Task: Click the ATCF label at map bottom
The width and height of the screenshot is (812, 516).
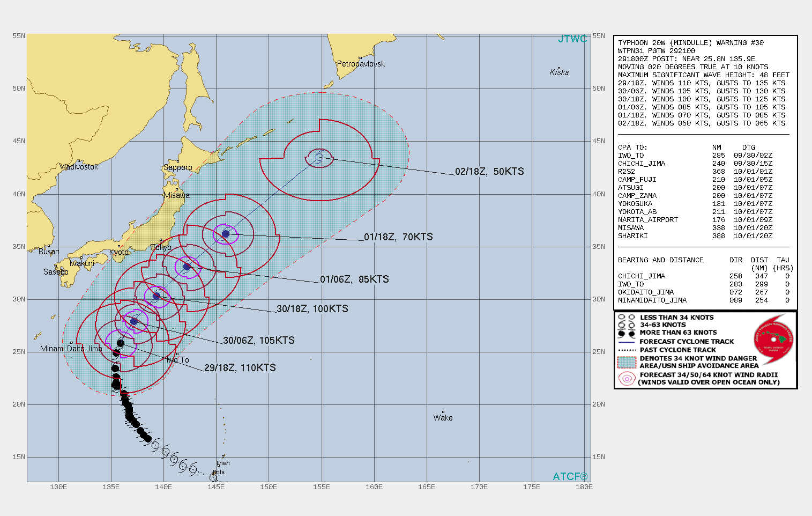Action: (x=570, y=476)
